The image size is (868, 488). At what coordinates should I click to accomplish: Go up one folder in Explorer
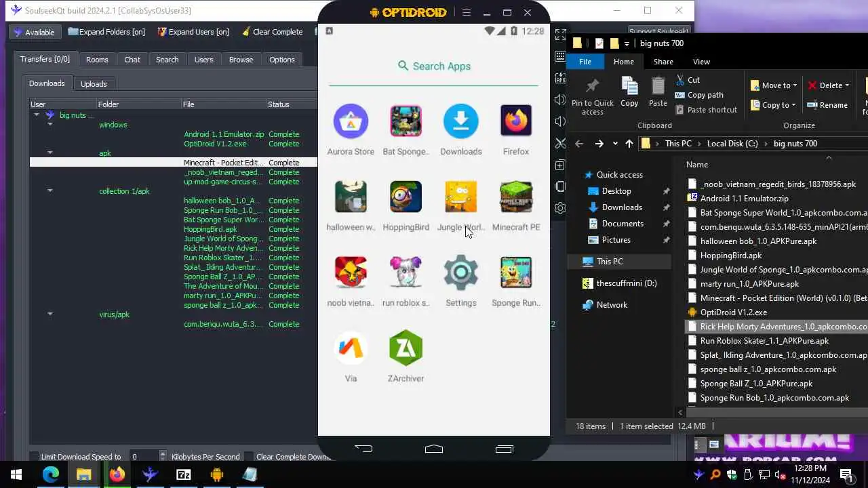pos(629,144)
